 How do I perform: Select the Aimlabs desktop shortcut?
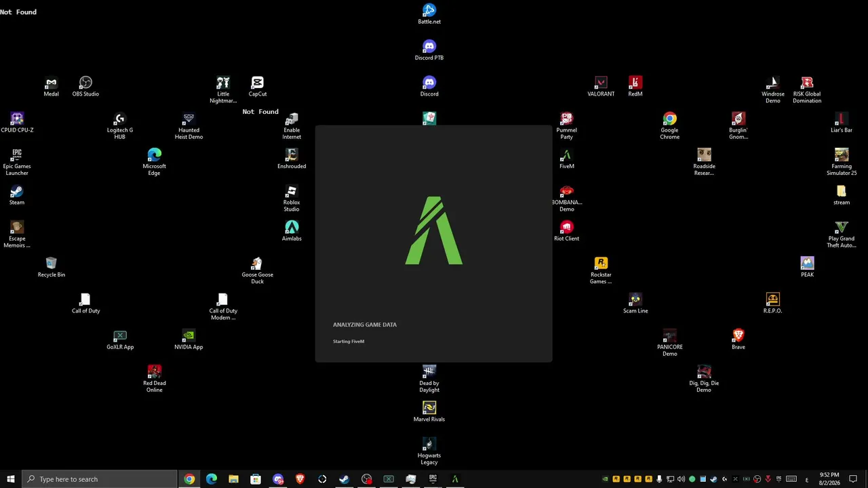[292, 231]
